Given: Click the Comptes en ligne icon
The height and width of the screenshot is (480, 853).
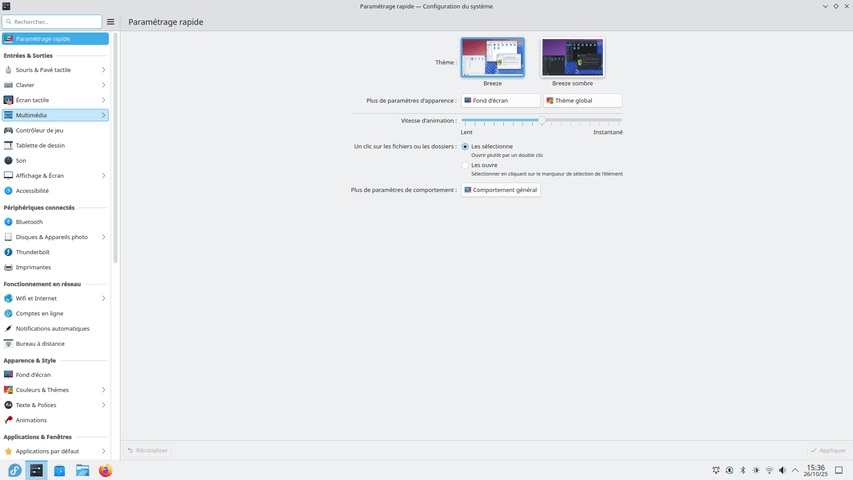Looking at the screenshot, I should pyautogui.click(x=8, y=313).
